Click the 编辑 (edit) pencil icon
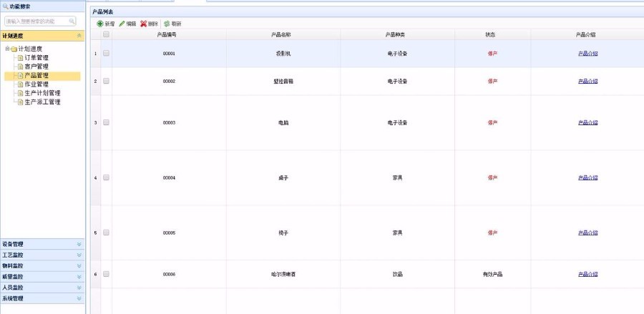This screenshot has width=644, height=314. click(x=122, y=24)
